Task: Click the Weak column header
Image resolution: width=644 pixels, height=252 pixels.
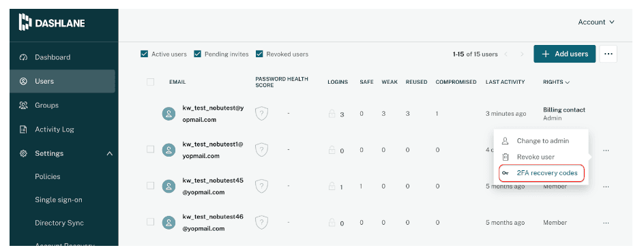Action: [390, 82]
